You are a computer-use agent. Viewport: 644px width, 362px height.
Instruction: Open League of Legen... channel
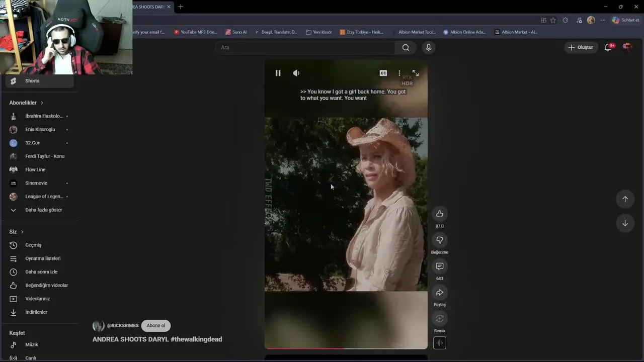point(39,197)
